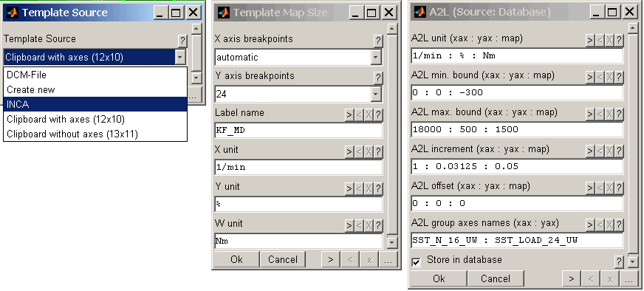644x291 pixels.
Task: Click the > button beside Label name
Action: tap(349, 114)
